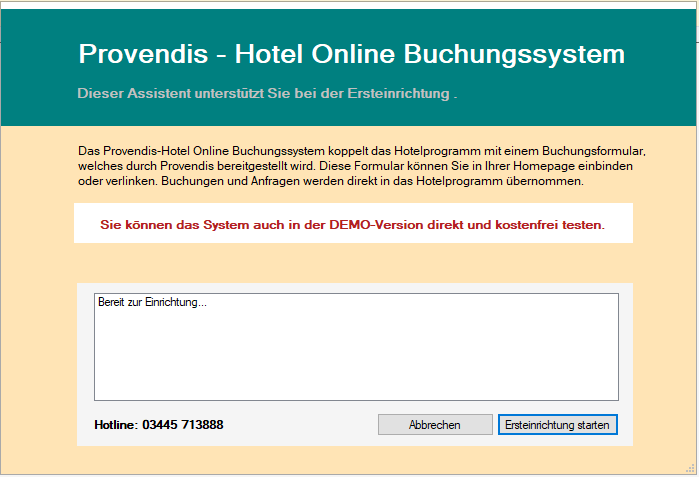The height and width of the screenshot is (477, 699).
Task: Select the Hotline: 03445 713888 text
Action: coord(159,424)
